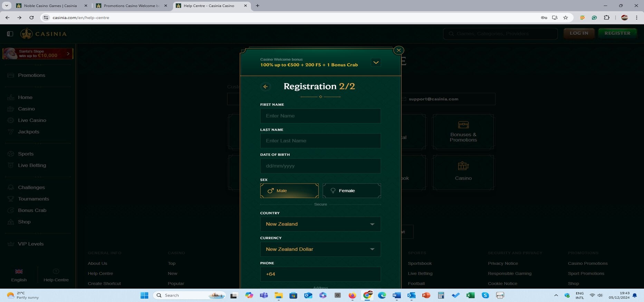Image resolution: width=644 pixels, height=302 pixels.
Task: Click the support@casinia.com email link
Action: coord(433,99)
